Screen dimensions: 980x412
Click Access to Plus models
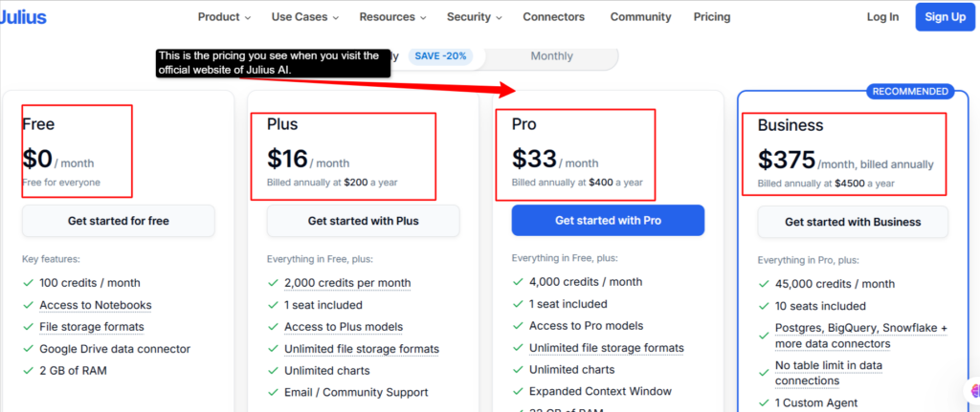(x=344, y=327)
